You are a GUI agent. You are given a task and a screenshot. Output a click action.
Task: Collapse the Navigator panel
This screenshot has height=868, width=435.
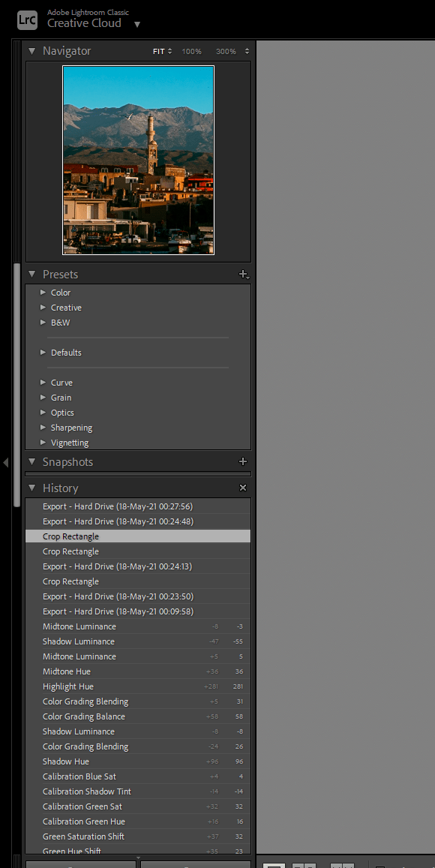[32, 51]
